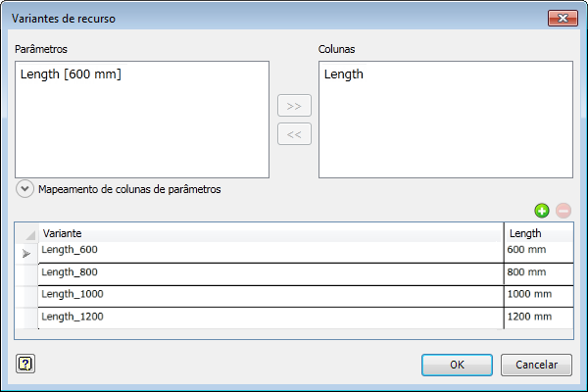Image resolution: width=588 pixels, height=392 pixels.
Task: Open the help question mark icon
Action: [25, 364]
